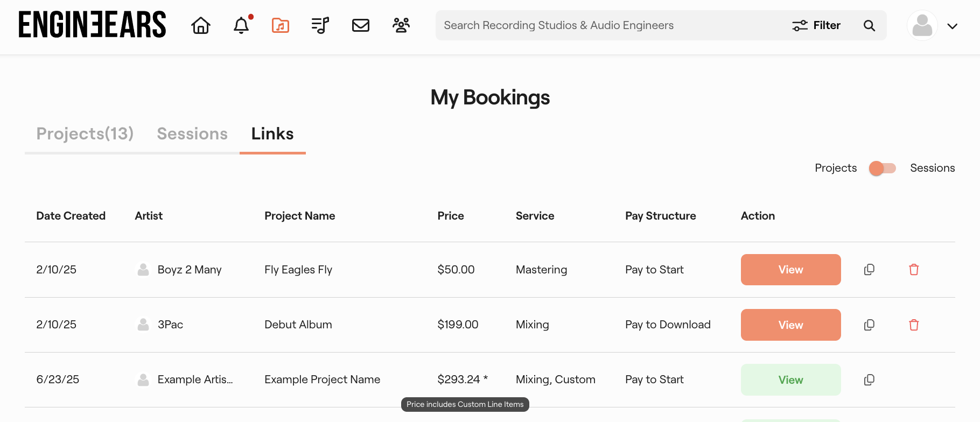Open the search Filter options
980x422 pixels.
[816, 25]
